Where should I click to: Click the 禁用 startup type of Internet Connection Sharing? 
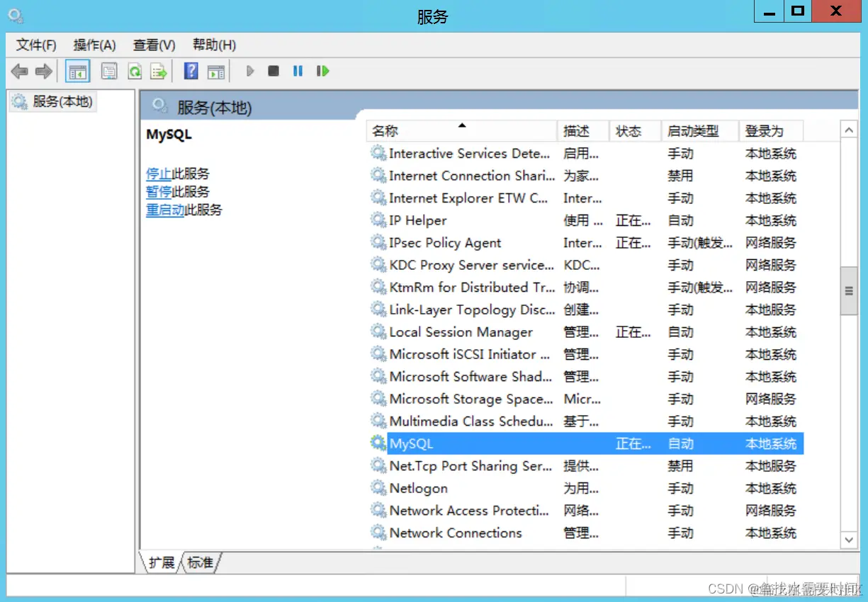(x=680, y=176)
